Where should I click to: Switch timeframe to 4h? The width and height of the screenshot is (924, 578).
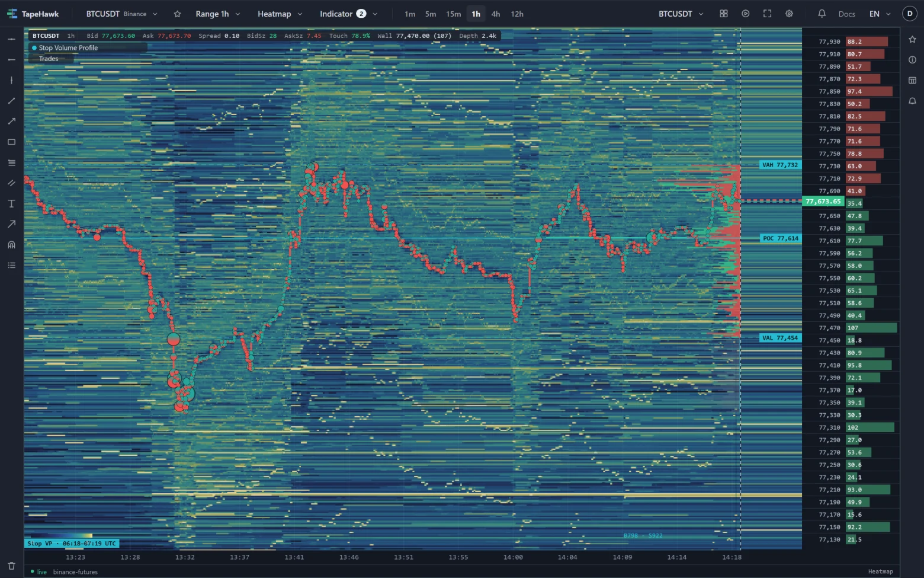coord(496,14)
